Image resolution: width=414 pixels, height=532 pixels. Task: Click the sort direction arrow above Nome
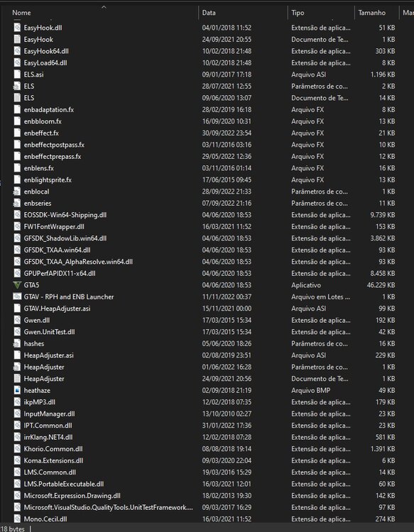pos(104,7)
